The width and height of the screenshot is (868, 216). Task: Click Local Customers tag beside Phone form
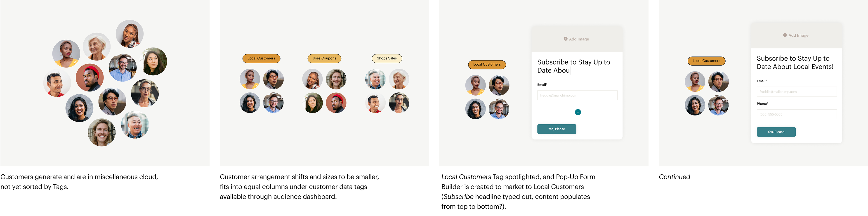706,61
